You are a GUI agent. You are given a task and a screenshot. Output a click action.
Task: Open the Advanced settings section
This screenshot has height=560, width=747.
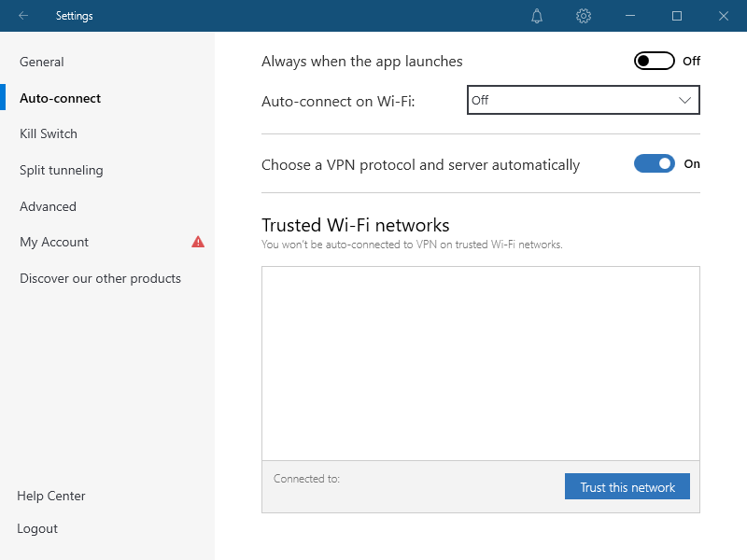(x=48, y=206)
